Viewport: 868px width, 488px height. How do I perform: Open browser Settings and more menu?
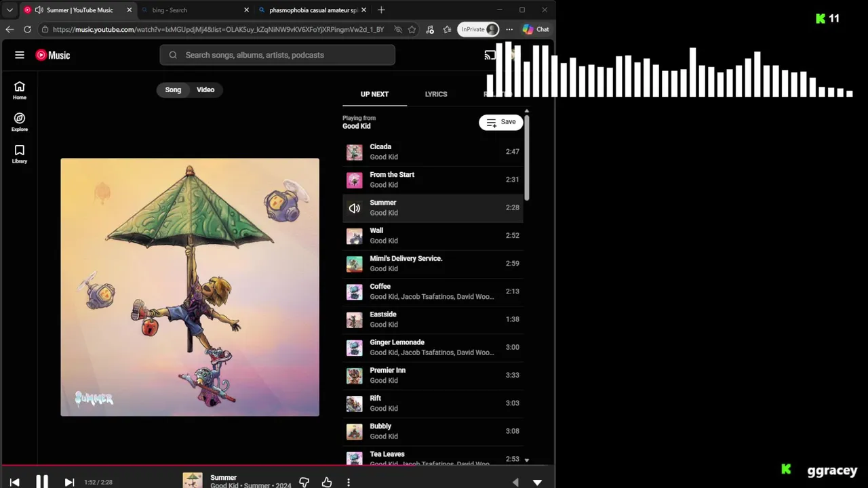509,29
